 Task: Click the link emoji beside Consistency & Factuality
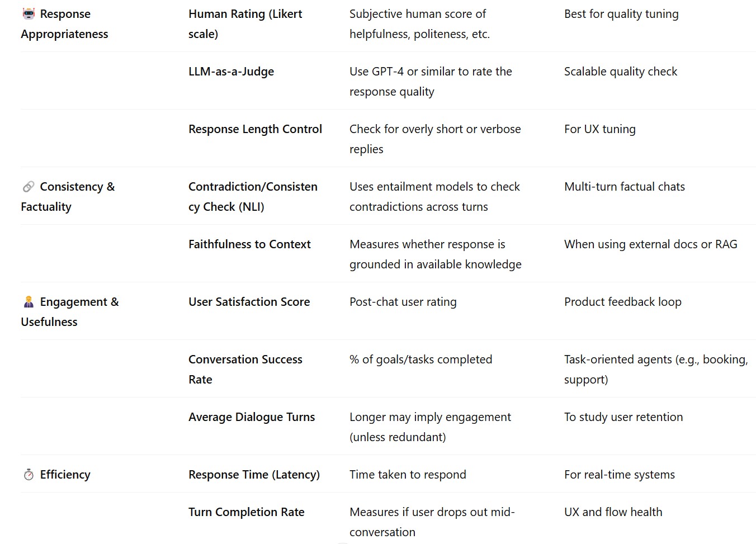[x=29, y=187]
